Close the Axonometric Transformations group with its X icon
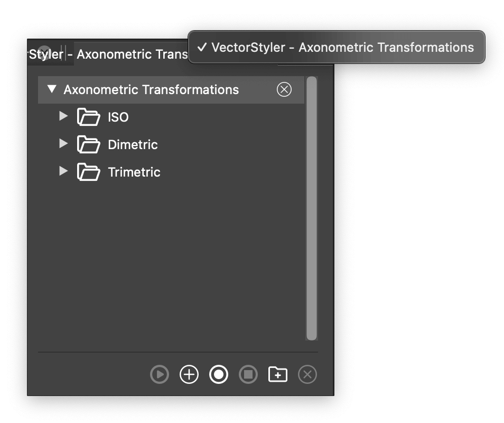This screenshot has width=504, height=423. (x=284, y=90)
